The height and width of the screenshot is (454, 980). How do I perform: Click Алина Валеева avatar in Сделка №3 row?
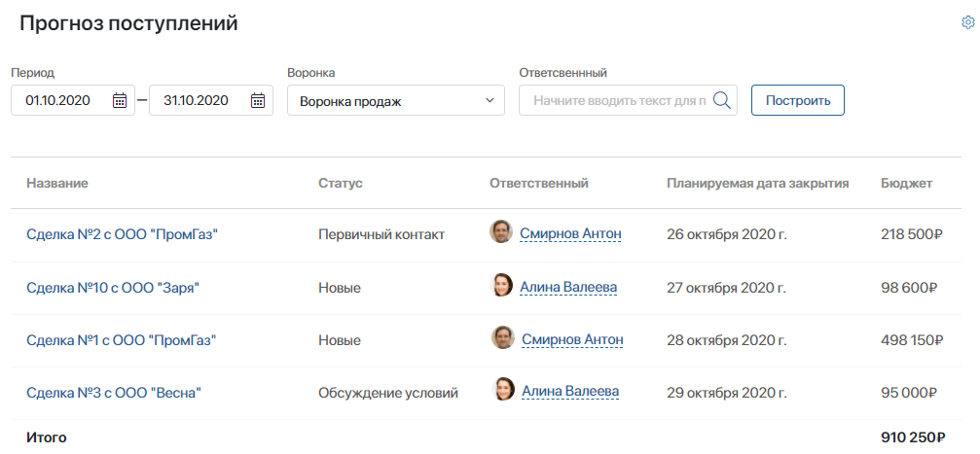pyautogui.click(x=503, y=389)
